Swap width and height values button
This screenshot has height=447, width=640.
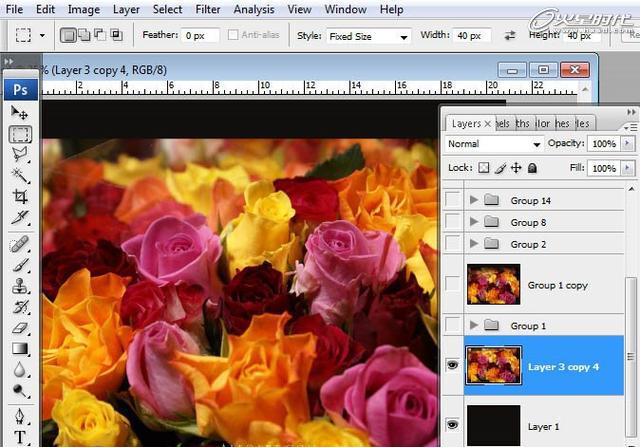[510, 36]
